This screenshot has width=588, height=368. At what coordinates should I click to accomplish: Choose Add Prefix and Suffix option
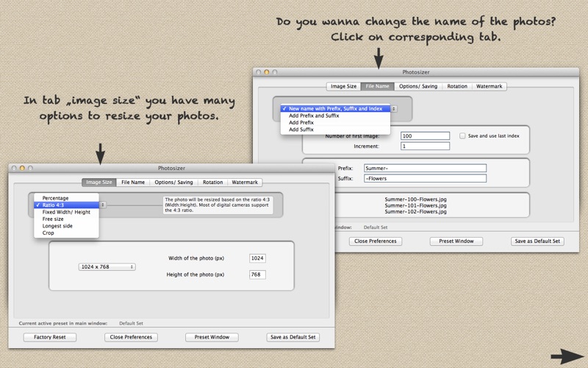pyautogui.click(x=335, y=116)
